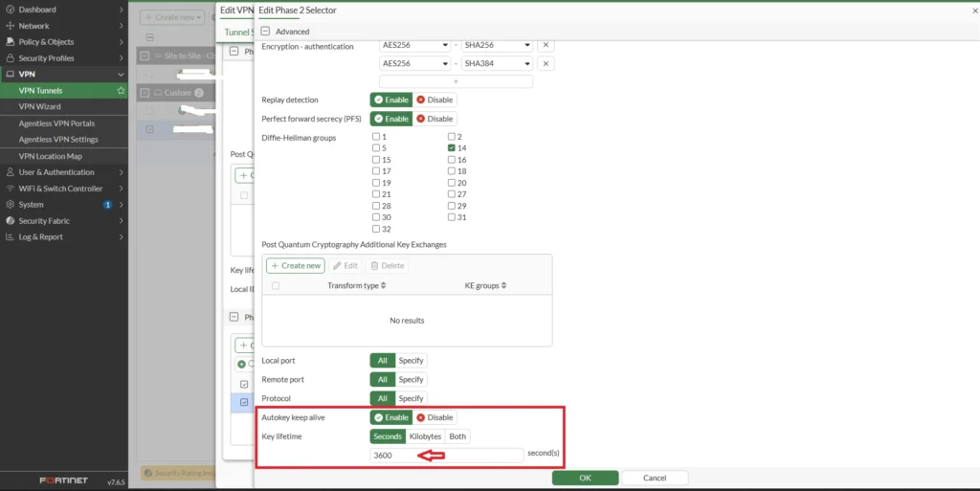Remove the AES256-SHA256 proposal row
This screenshot has height=491, width=980.
tap(546, 45)
